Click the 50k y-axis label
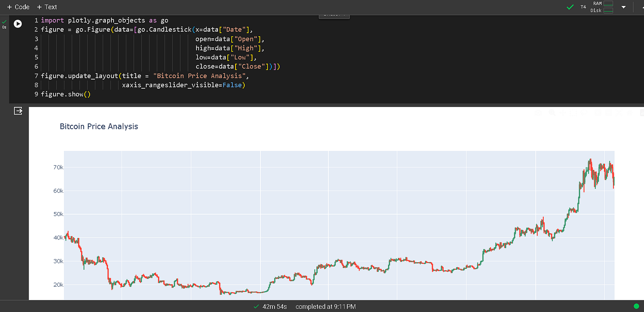Screen dimensions: 644x312 (x=58, y=214)
